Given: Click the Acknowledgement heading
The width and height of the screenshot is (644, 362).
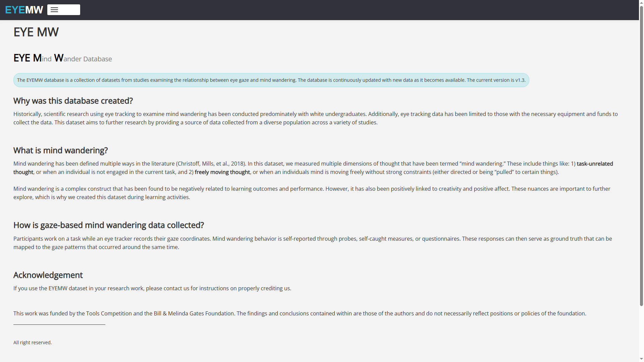Looking at the screenshot, I should pos(48,275).
